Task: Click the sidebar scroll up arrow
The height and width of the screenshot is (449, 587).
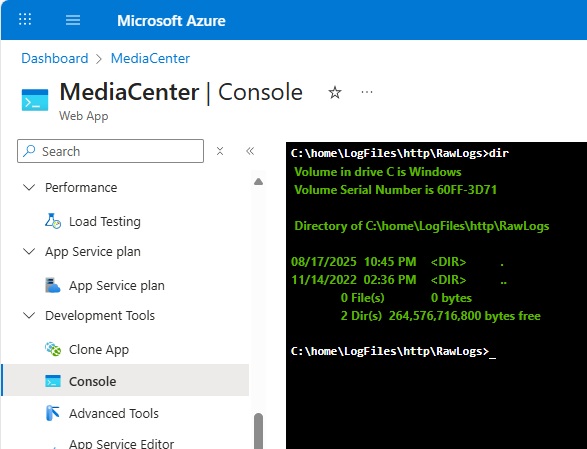Action: (x=258, y=182)
